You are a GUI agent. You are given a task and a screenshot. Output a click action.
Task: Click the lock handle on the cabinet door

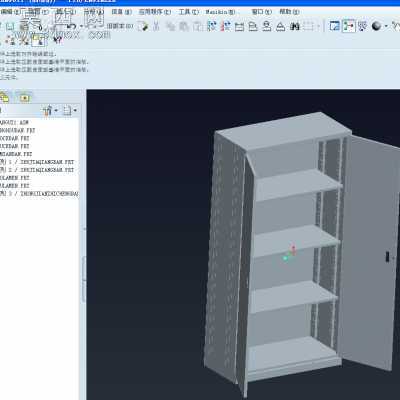pos(387,256)
